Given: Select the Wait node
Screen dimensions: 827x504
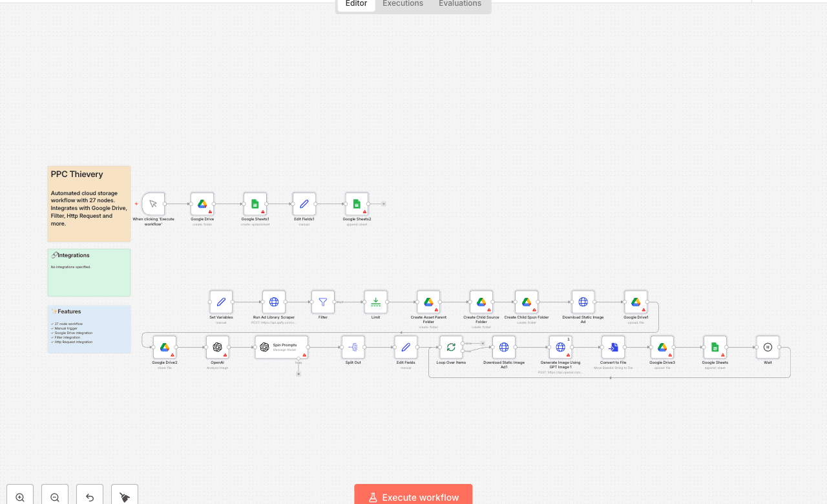Looking at the screenshot, I should 768,347.
